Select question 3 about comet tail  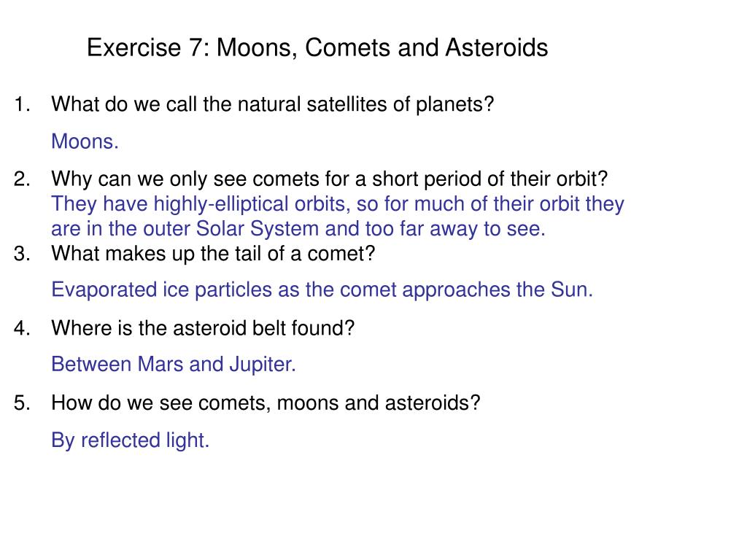click(213, 253)
